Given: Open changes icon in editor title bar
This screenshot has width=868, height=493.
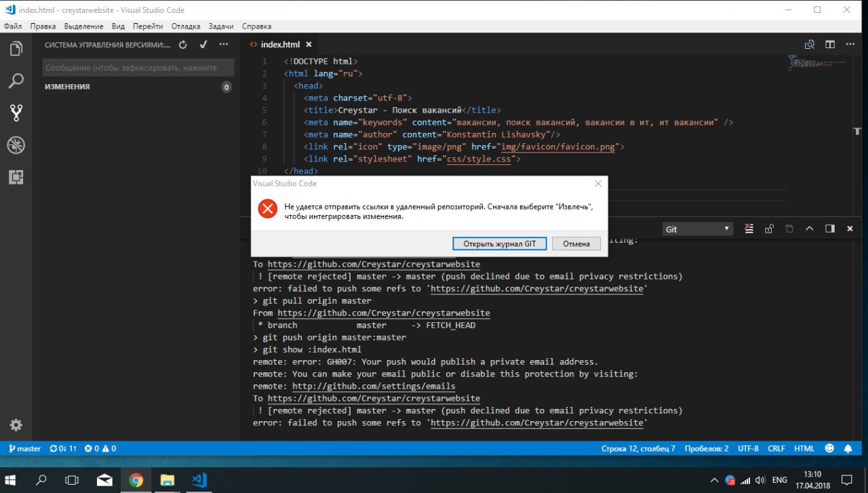Looking at the screenshot, I should (x=809, y=45).
